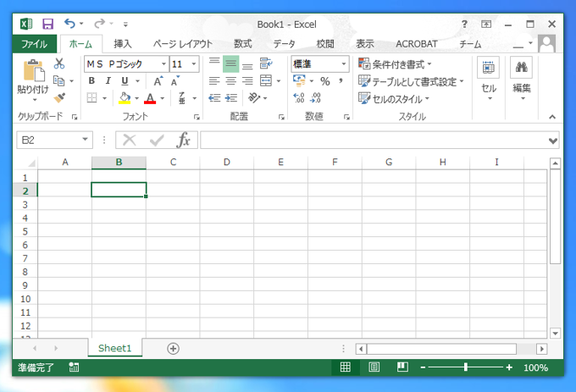The width and height of the screenshot is (576, 392).
Task: Decrease font size with small A icon
Action: click(174, 81)
